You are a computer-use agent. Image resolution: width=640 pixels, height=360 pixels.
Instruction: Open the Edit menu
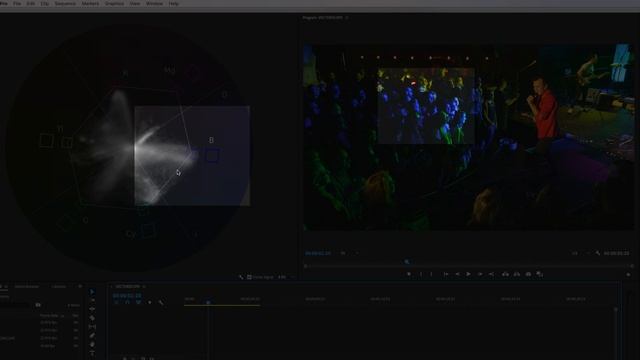pyautogui.click(x=31, y=4)
